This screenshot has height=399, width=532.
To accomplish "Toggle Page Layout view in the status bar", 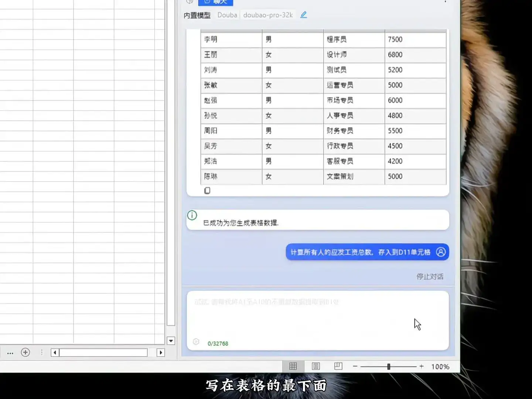I will [x=316, y=366].
